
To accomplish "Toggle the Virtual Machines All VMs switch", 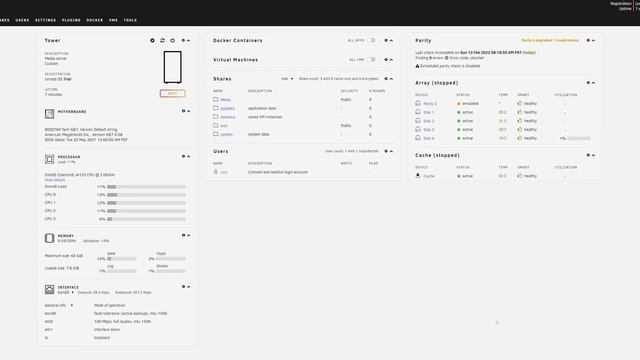I will 371,60.
